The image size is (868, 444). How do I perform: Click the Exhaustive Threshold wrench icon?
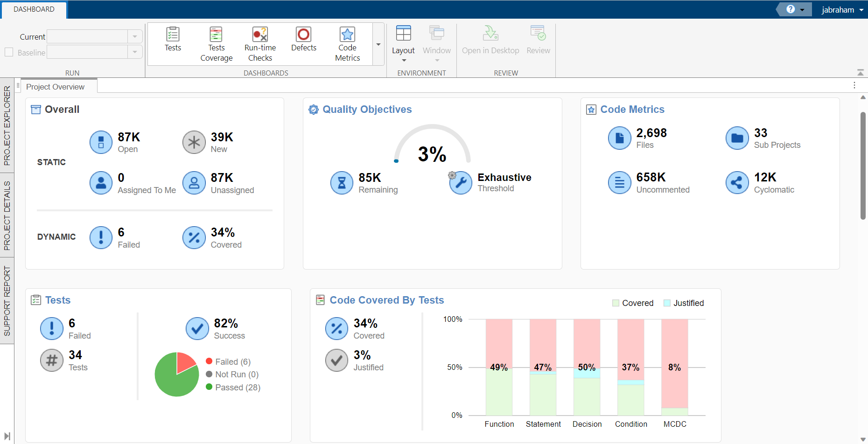(461, 183)
